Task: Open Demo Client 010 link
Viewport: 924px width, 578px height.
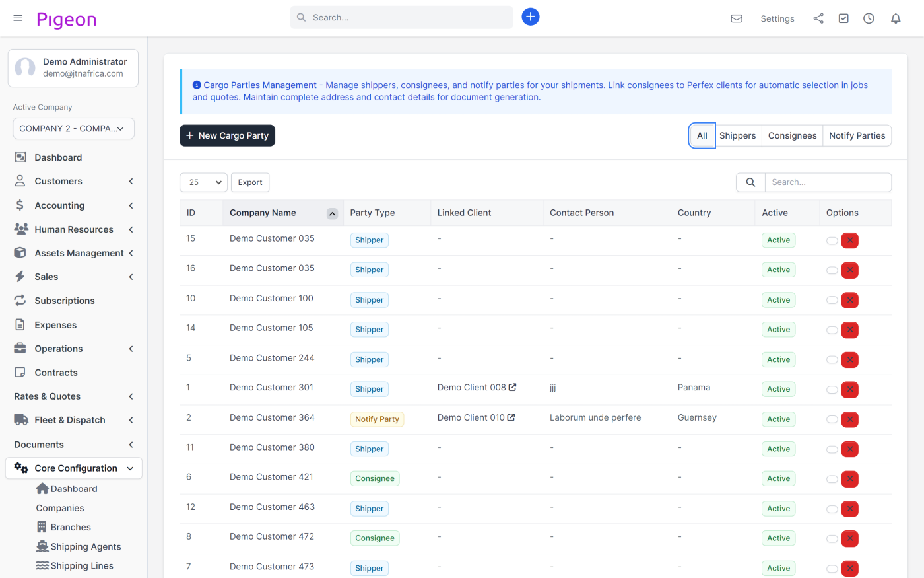Action: (x=471, y=417)
